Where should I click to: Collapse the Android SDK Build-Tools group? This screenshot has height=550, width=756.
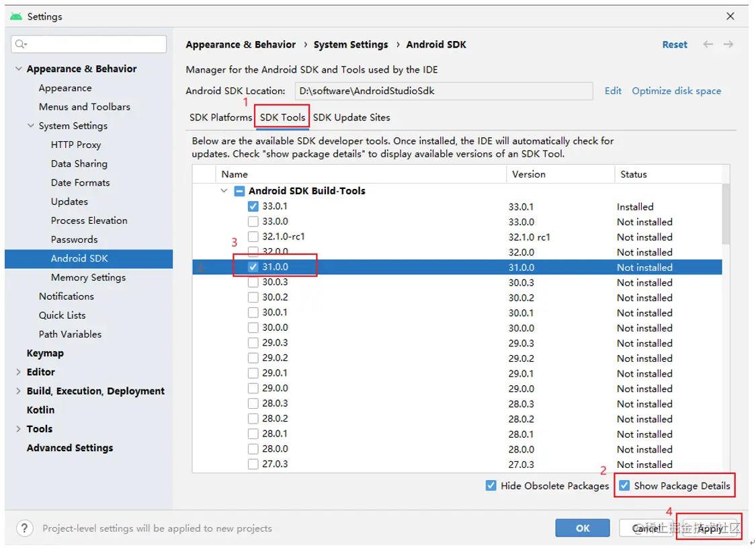[x=224, y=191]
